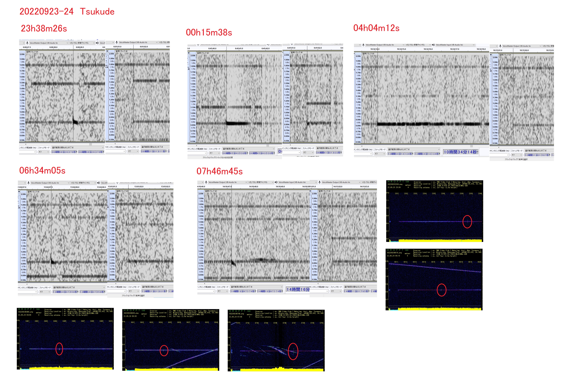
Task: Click the large 10時間34分14秒 audio position display
Action: coord(461,152)
